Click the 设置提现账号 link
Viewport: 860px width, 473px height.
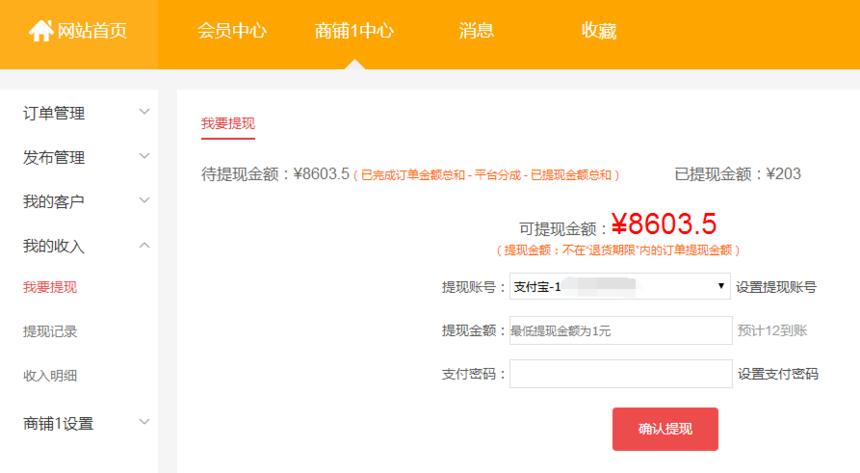776,287
